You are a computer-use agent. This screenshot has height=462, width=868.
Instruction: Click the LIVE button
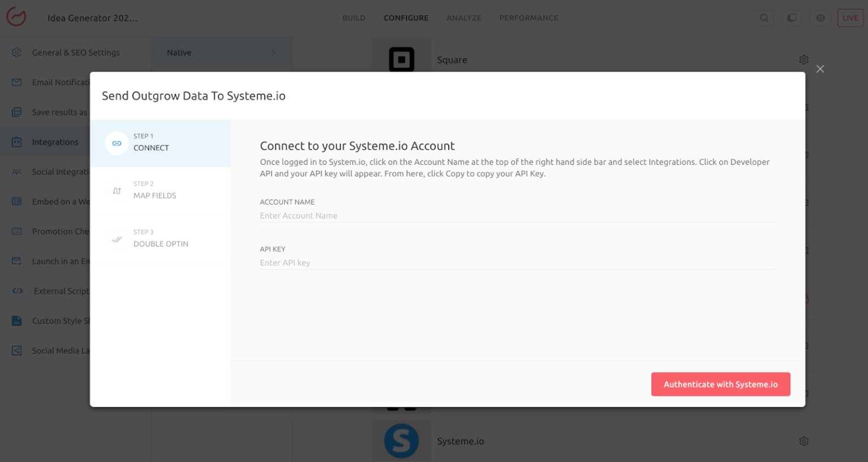point(850,18)
